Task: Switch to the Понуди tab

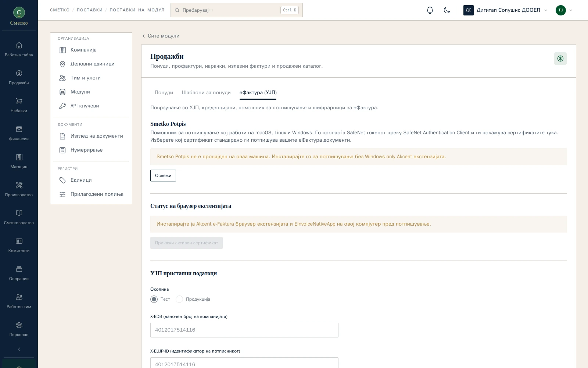Action: [x=164, y=92]
